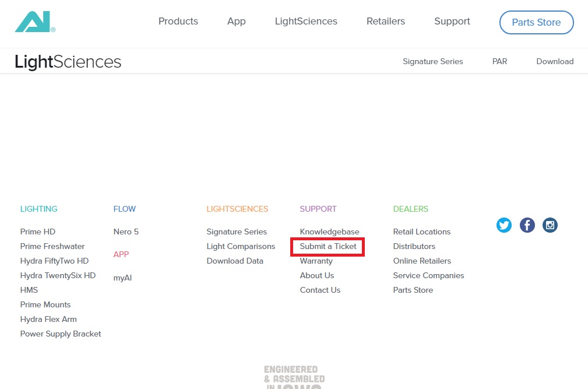Open the Twitter social icon

[504, 225]
